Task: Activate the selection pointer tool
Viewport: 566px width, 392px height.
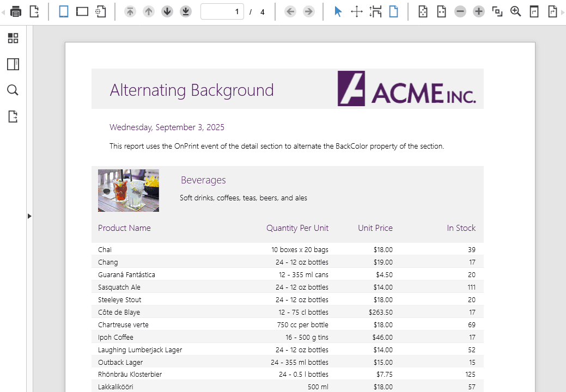Action: pos(338,11)
